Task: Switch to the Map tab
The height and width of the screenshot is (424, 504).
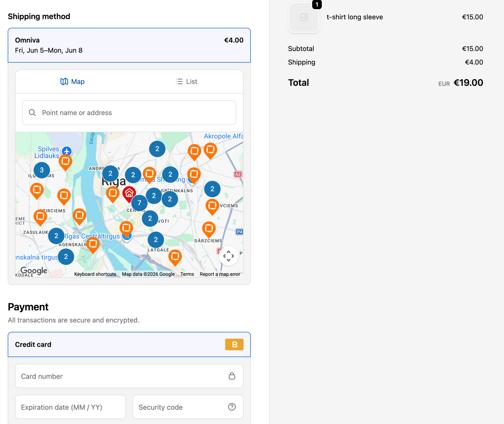Action: point(72,82)
